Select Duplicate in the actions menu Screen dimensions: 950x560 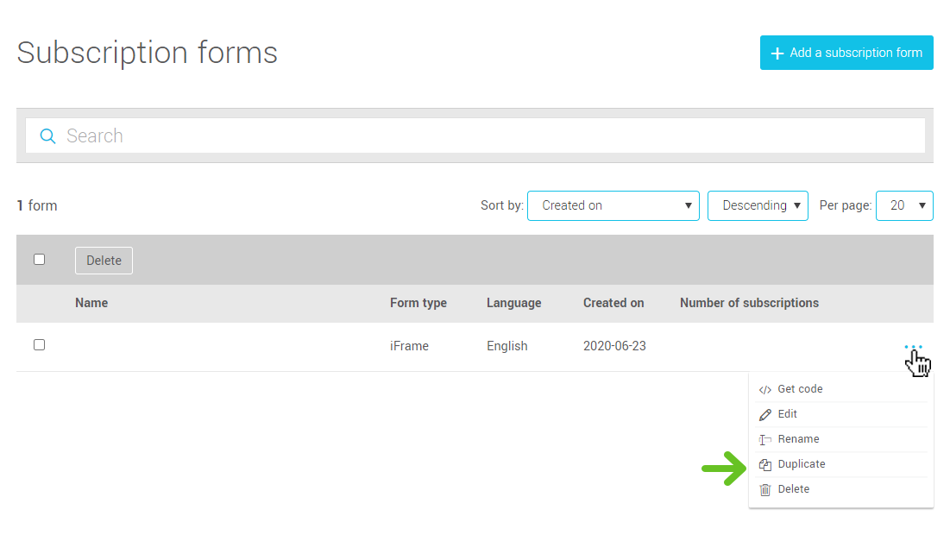(801, 464)
